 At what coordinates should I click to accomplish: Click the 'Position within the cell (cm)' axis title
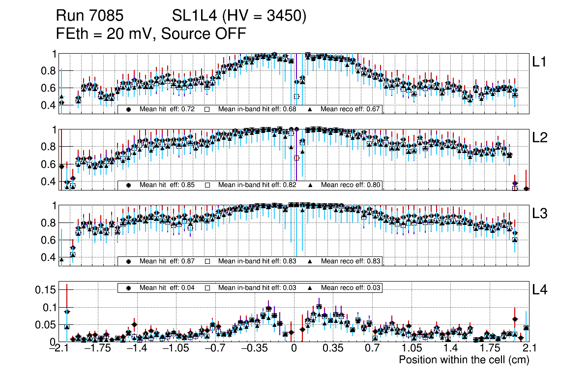pos(464,360)
